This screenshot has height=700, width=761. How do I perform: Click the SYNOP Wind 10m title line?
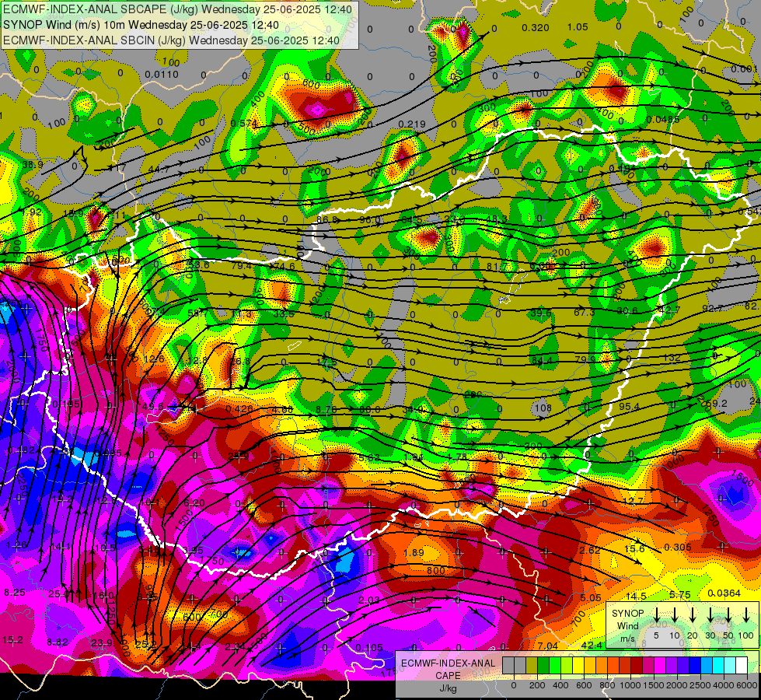click(x=141, y=25)
